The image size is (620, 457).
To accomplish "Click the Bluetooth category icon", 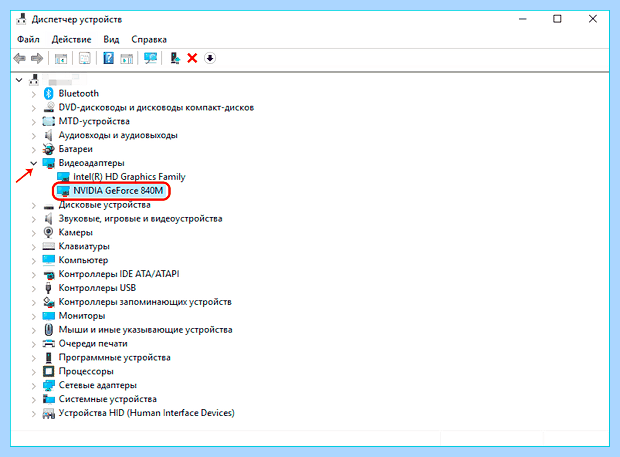I will click(49, 94).
